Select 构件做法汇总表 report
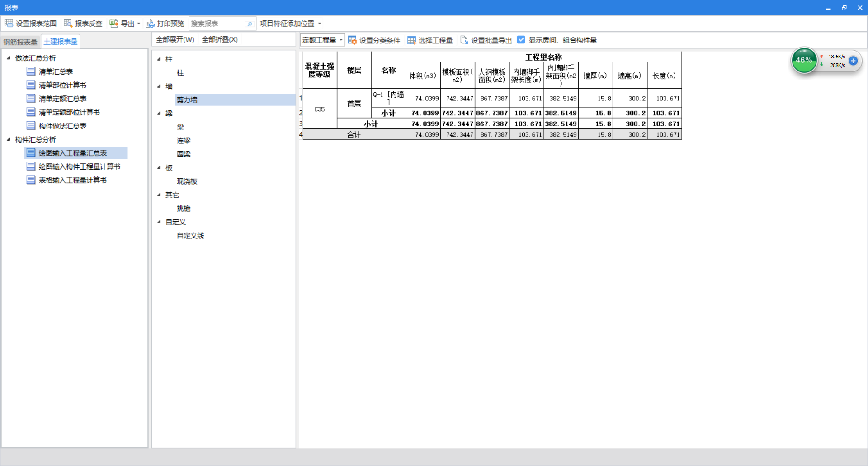 (63, 126)
